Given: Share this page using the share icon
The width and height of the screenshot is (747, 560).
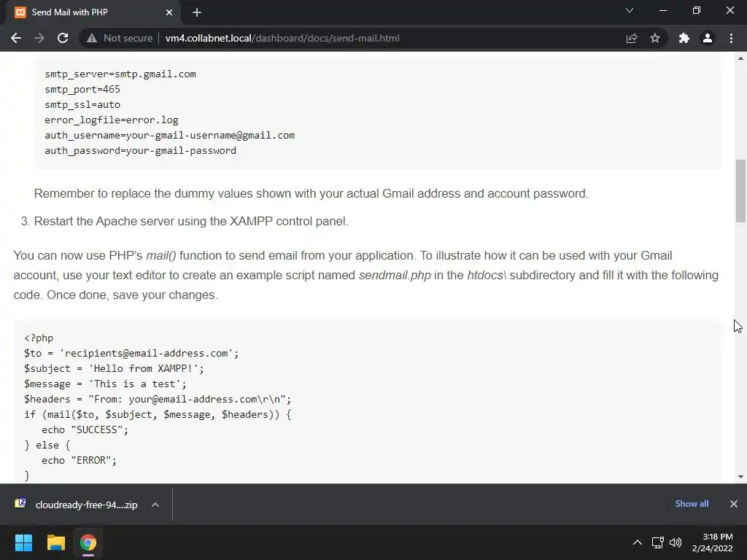Looking at the screenshot, I should (x=632, y=38).
